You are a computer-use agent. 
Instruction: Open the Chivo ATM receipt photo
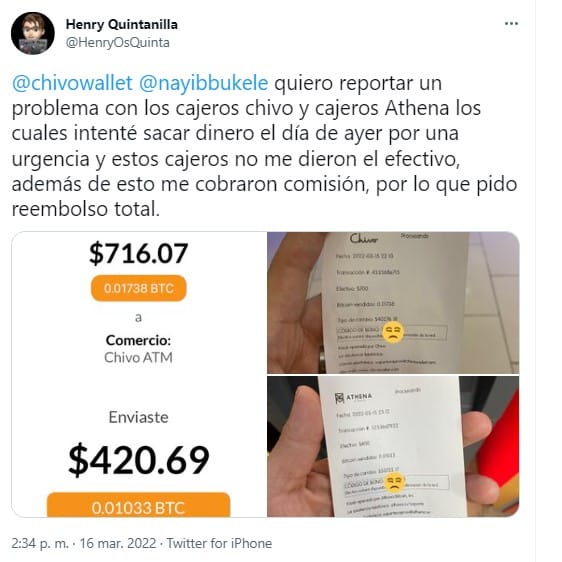tap(393, 303)
